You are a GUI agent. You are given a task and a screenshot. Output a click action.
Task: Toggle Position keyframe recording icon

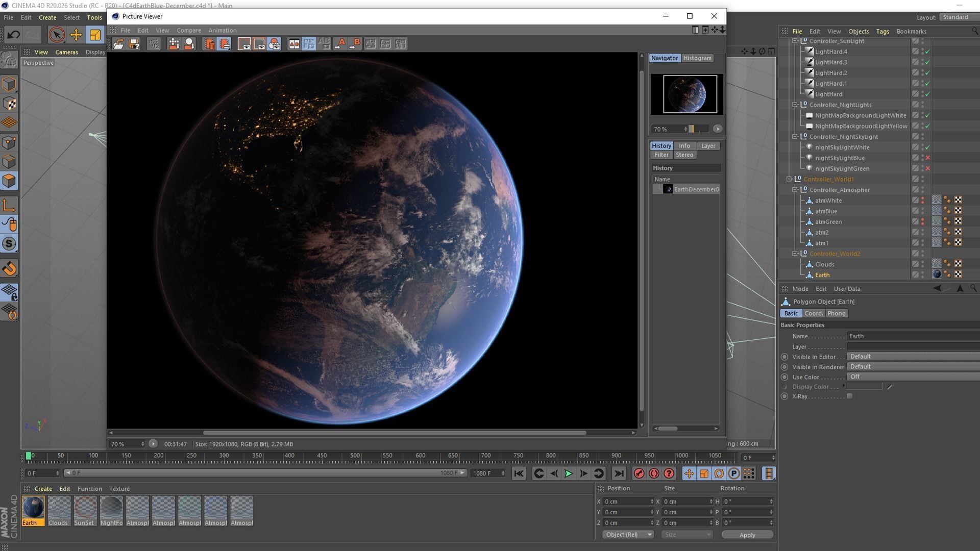[689, 473]
